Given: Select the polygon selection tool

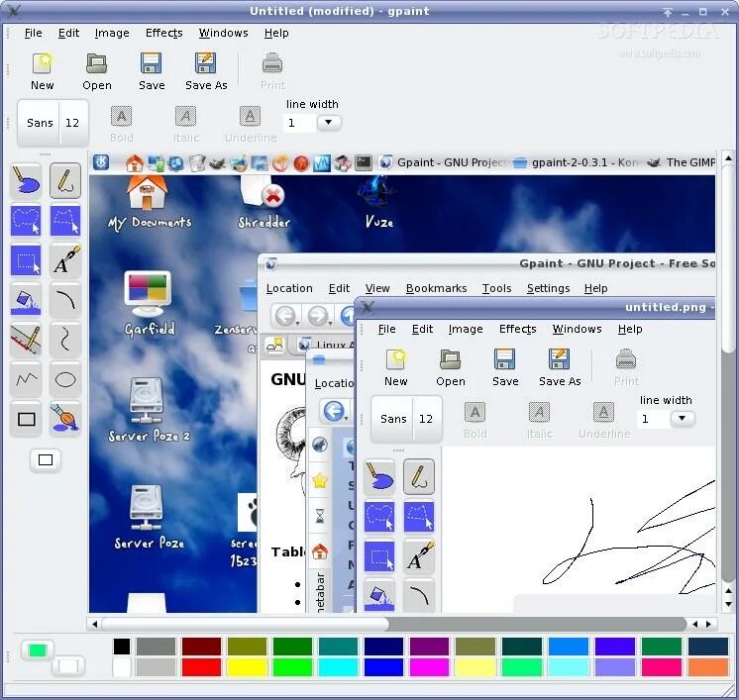Looking at the screenshot, I should (x=65, y=221).
